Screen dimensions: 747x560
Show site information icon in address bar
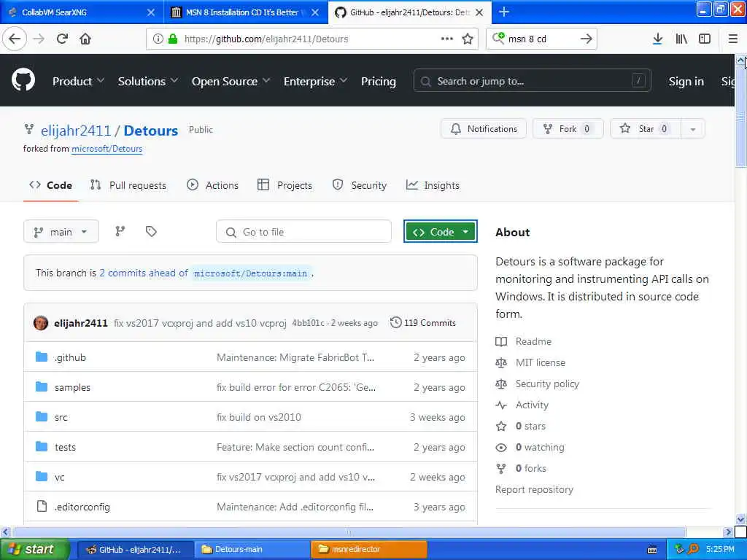(x=158, y=39)
